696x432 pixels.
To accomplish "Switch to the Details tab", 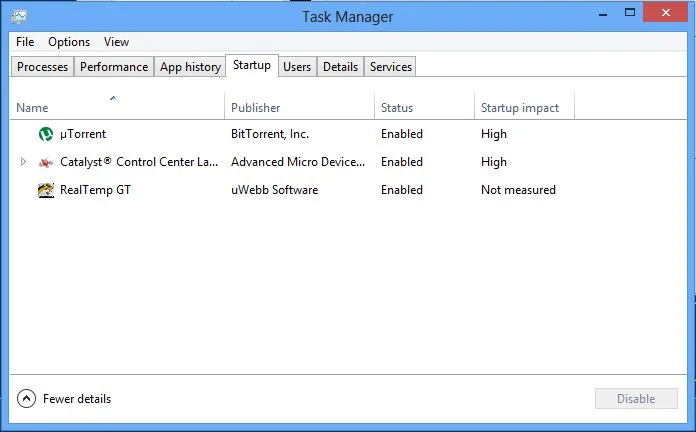I will point(340,67).
